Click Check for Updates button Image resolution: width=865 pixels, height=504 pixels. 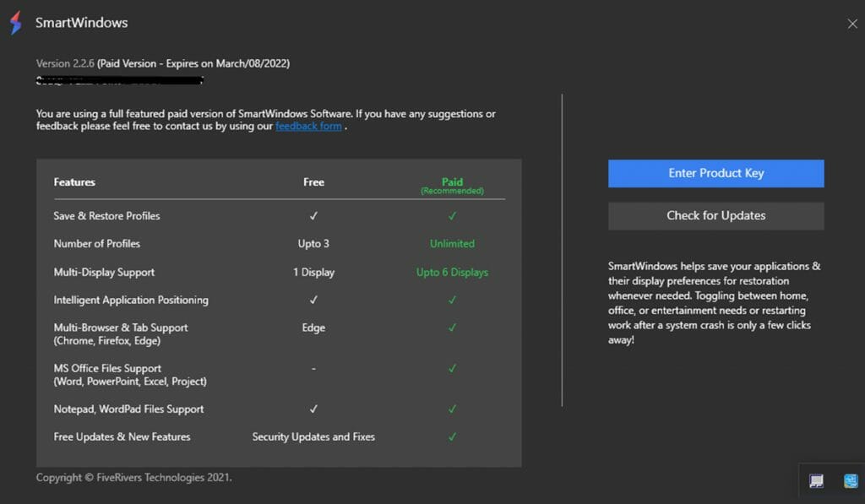(x=715, y=215)
